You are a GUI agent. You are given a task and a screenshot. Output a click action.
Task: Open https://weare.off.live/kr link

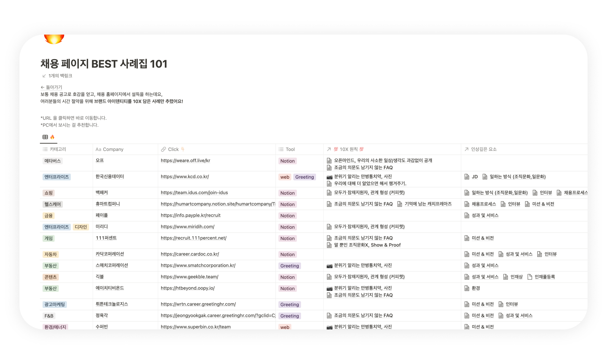tap(185, 161)
